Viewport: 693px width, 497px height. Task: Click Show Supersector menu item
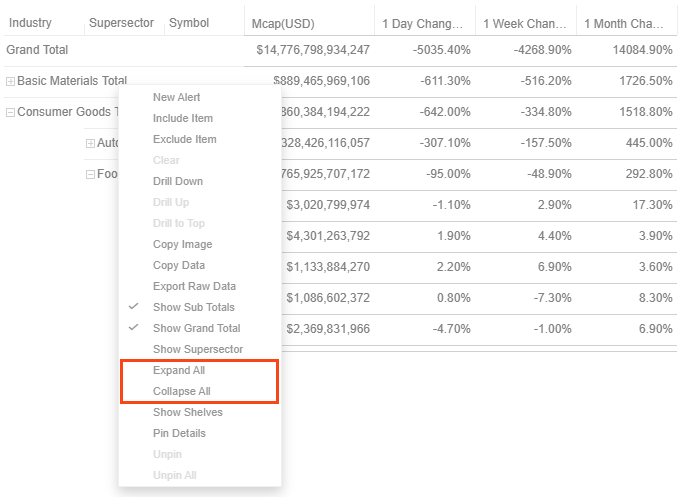point(197,349)
